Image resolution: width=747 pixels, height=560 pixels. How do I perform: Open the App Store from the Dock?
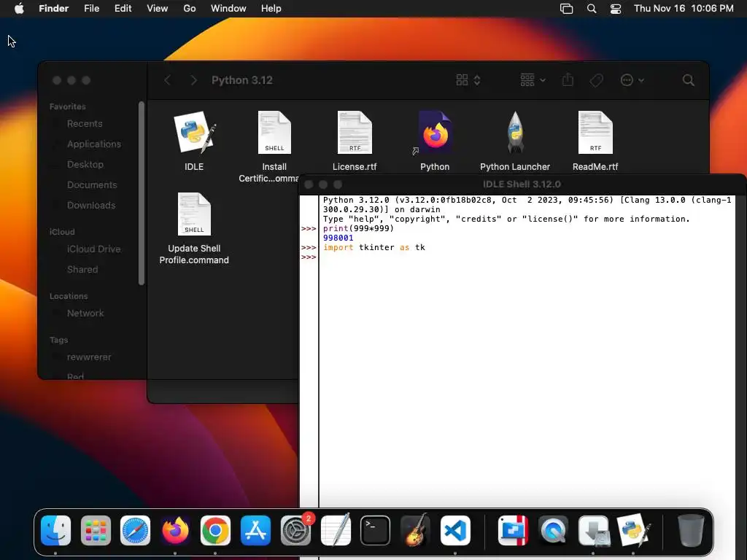(255, 531)
